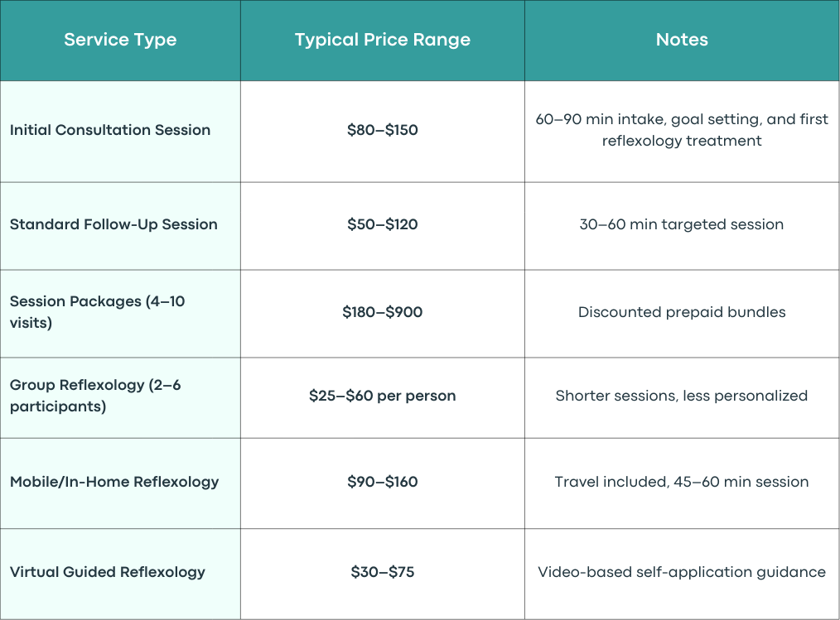Select the Virtual Guided Reflexology cell

coord(120,574)
